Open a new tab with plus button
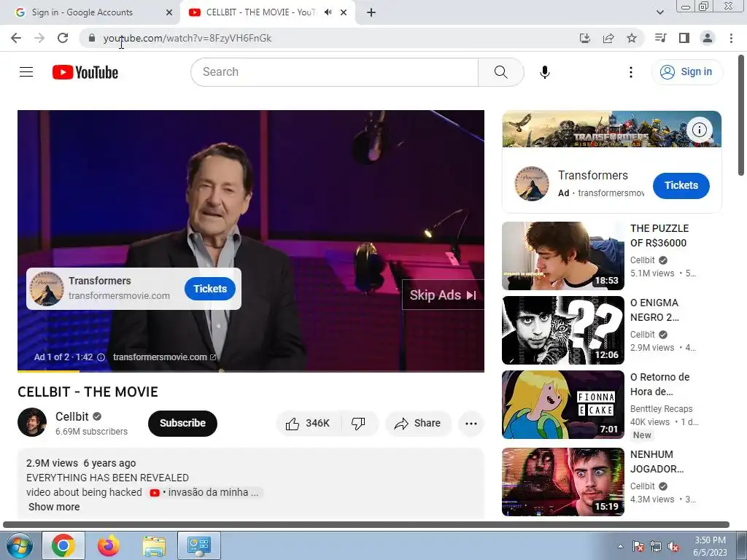747x560 pixels. click(x=371, y=12)
